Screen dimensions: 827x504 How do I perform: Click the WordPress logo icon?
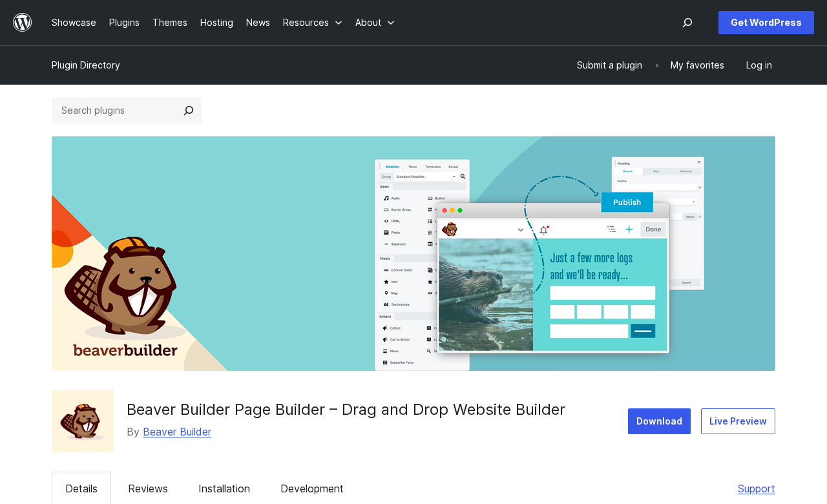click(x=23, y=23)
